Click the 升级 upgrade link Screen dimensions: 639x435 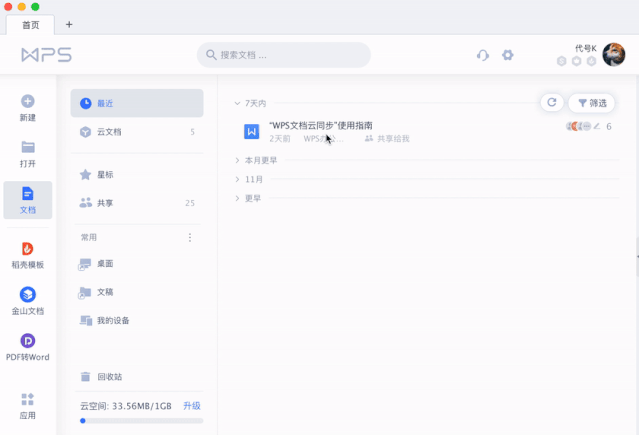pos(191,406)
